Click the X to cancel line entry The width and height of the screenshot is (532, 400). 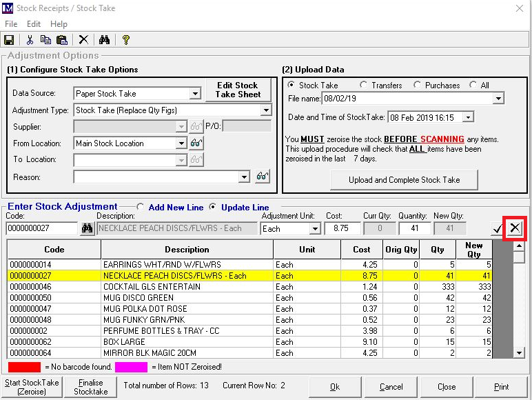point(515,228)
